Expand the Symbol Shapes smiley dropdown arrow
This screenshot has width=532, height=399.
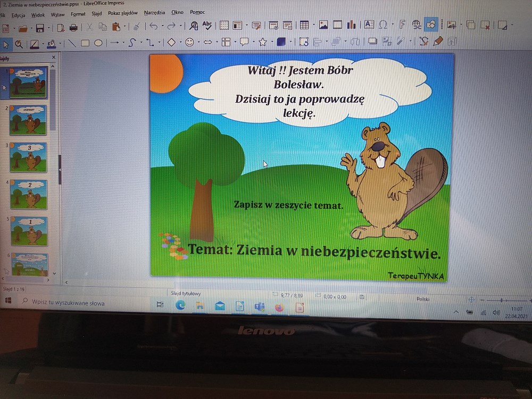(198, 43)
